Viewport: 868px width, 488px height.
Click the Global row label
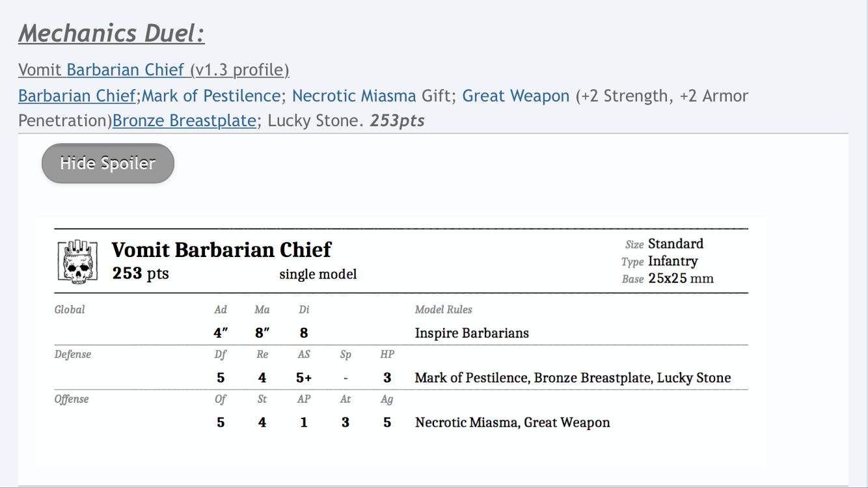[x=70, y=310]
